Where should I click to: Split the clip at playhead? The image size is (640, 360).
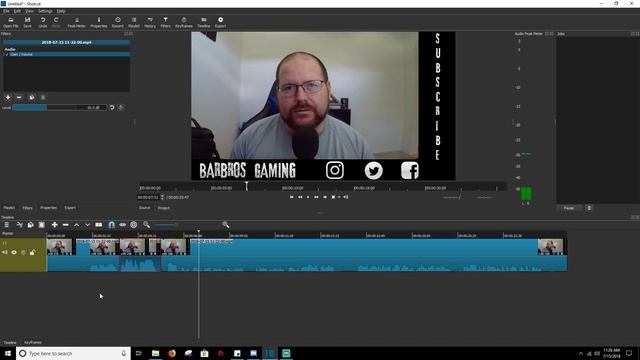tap(99, 225)
